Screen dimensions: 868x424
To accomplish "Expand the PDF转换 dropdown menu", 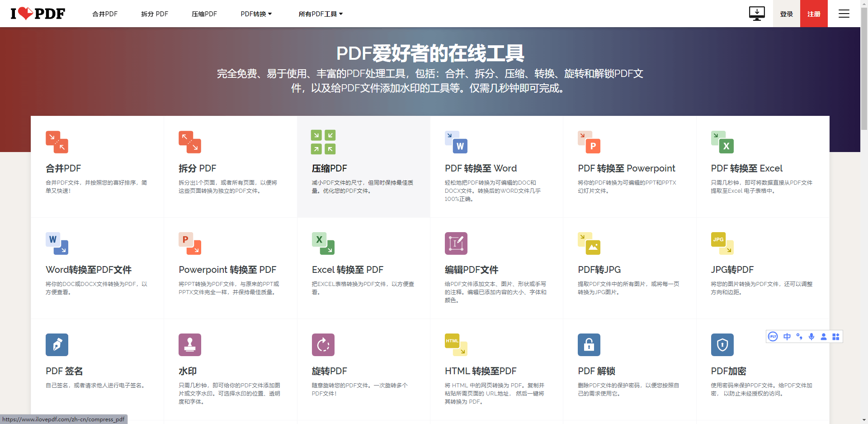I will 256,14.
